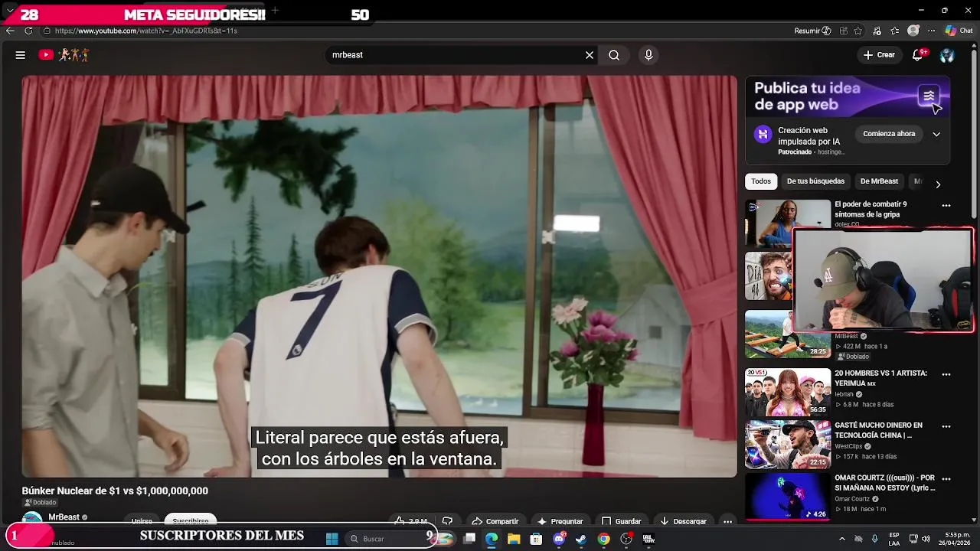Viewport: 980px width, 551px height.
Task: Open GASTÉ MUCHO DINERO video title
Action: click(878, 430)
